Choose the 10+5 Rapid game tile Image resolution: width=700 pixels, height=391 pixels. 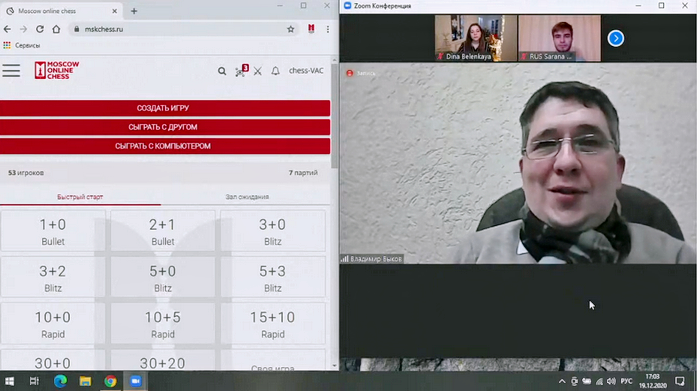(x=163, y=324)
